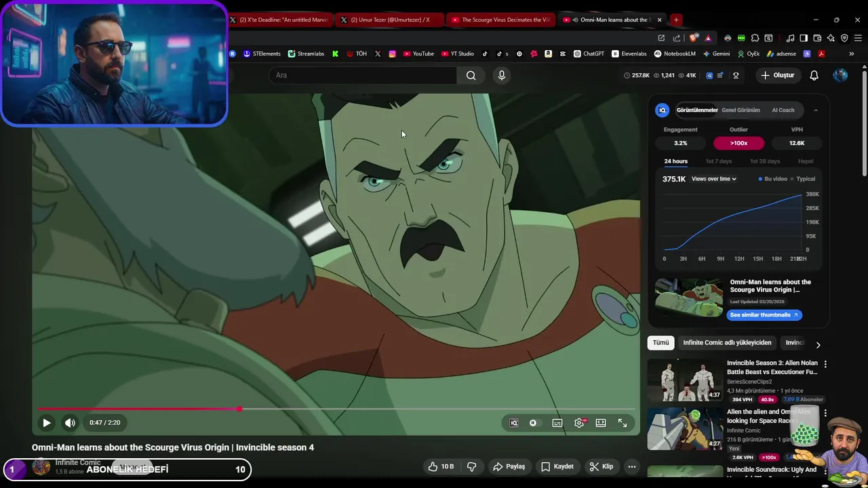The width and height of the screenshot is (868, 488).
Task: Like the video with 10 B likes
Action: 440,466
